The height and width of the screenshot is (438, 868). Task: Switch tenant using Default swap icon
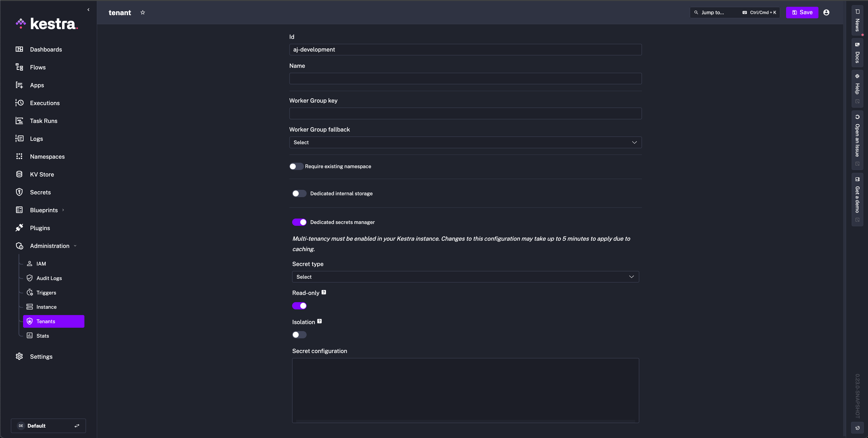(77, 426)
